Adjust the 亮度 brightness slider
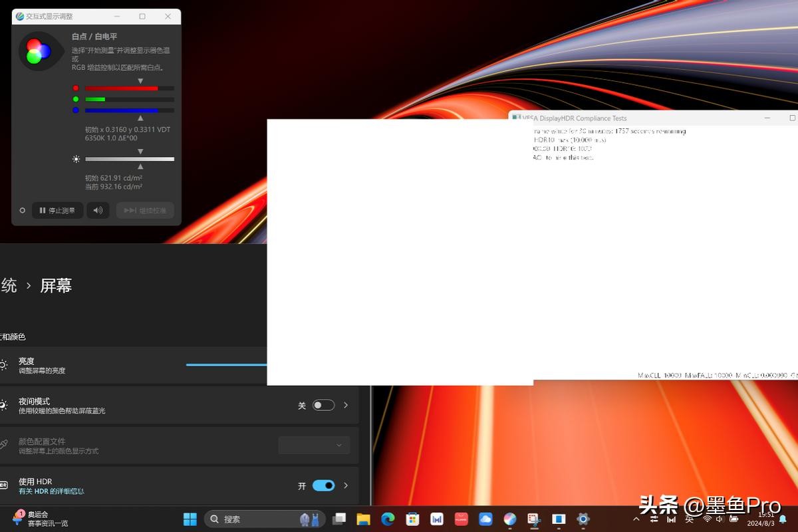The image size is (798, 532). click(226, 364)
